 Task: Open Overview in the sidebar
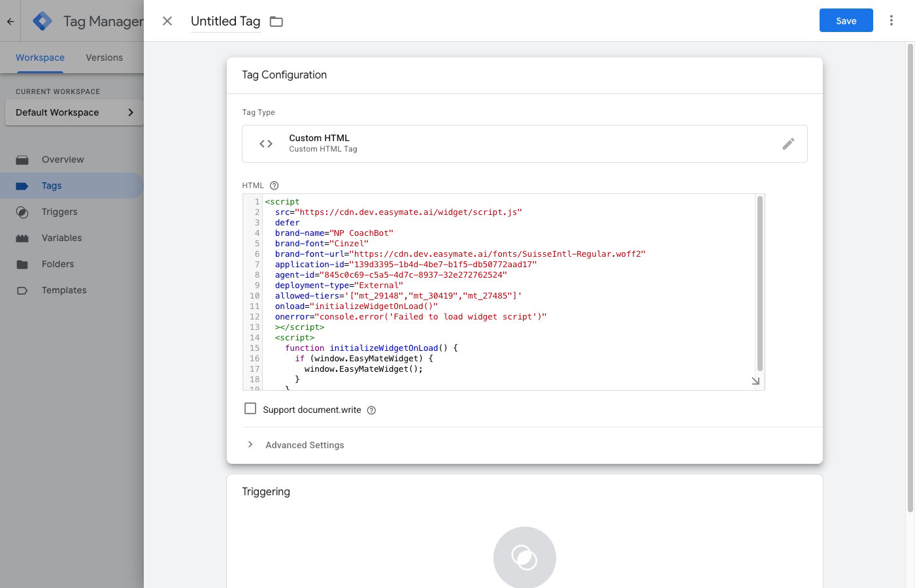pos(63,159)
